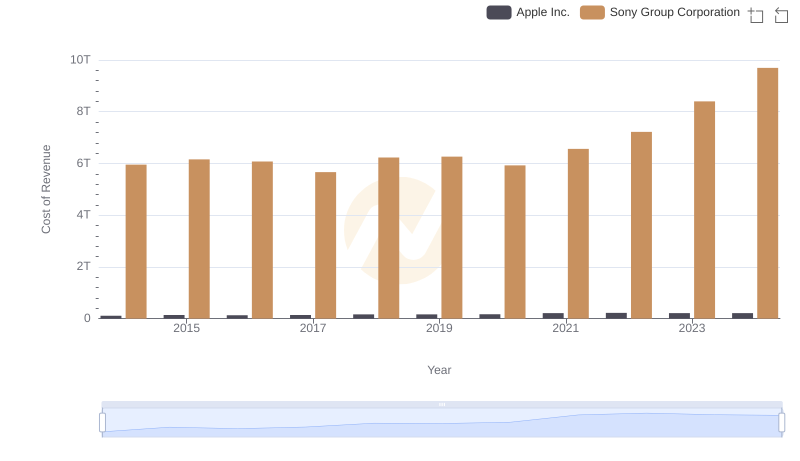The height and width of the screenshot is (461, 800).
Task: Grab the left data zoom slider handle
Action: pos(103,422)
